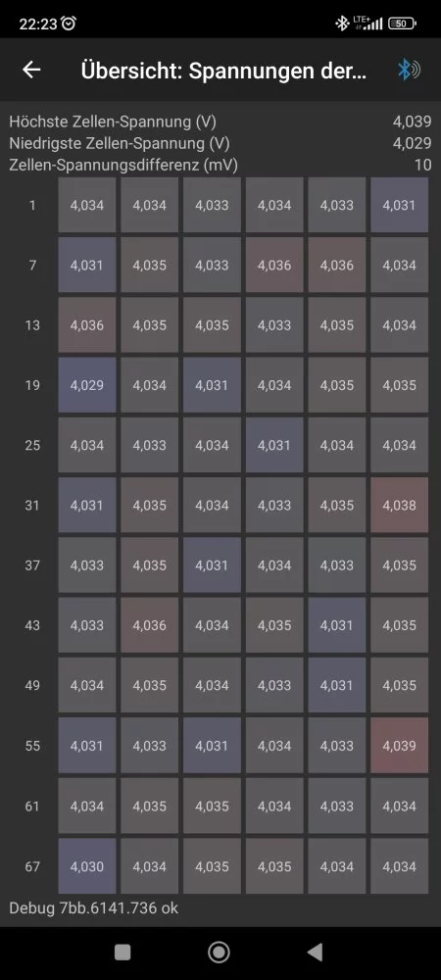
Task: Tap the Android back triangle button
Action: tap(315, 952)
